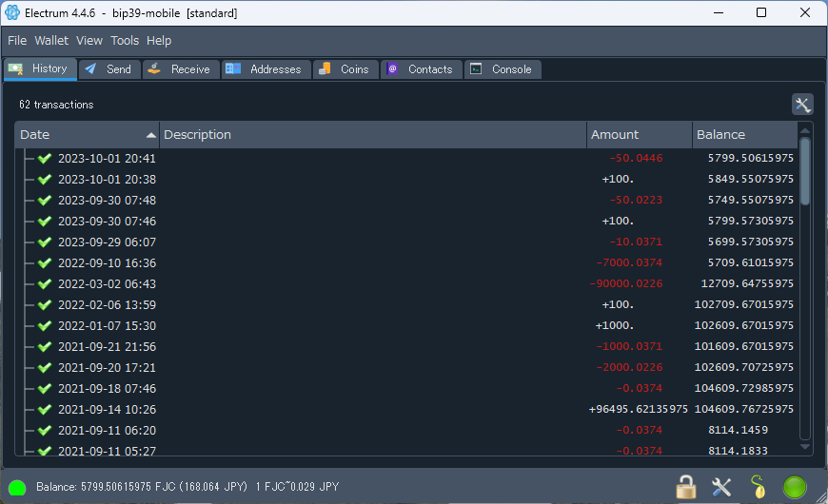Click the padlock password icon in status bar
Image resolution: width=828 pixels, height=504 pixels.
(x=686, y=487)
